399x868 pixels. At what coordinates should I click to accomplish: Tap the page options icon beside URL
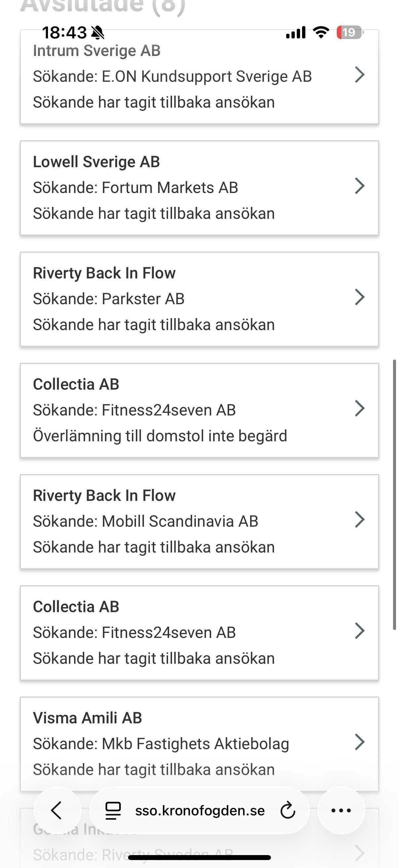[x=113, y=811]
